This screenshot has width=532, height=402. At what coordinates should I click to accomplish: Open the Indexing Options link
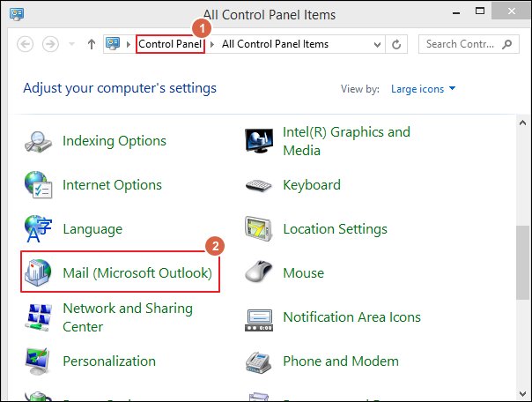pos(115,141)
